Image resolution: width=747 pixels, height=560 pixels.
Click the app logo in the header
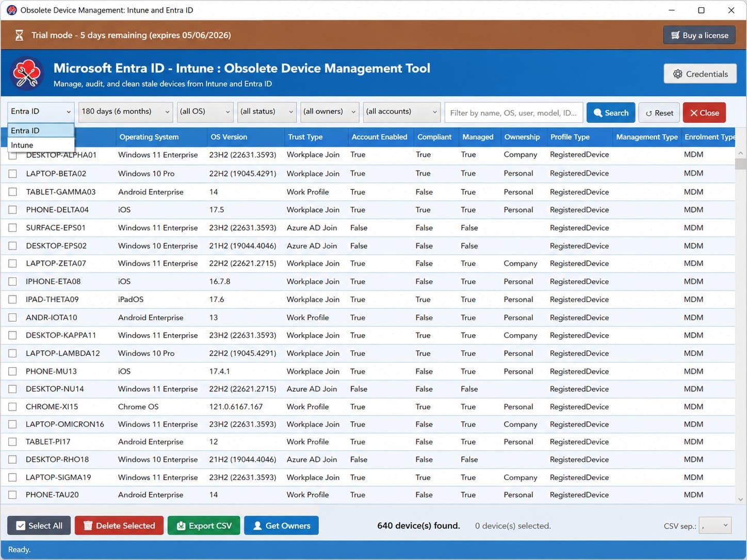tap(27, 73)
